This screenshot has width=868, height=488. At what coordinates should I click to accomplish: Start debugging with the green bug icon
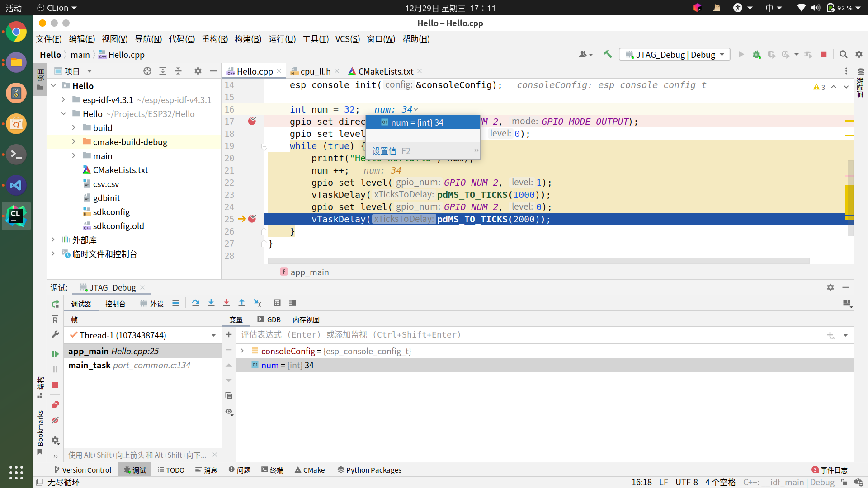coord(757,54)
